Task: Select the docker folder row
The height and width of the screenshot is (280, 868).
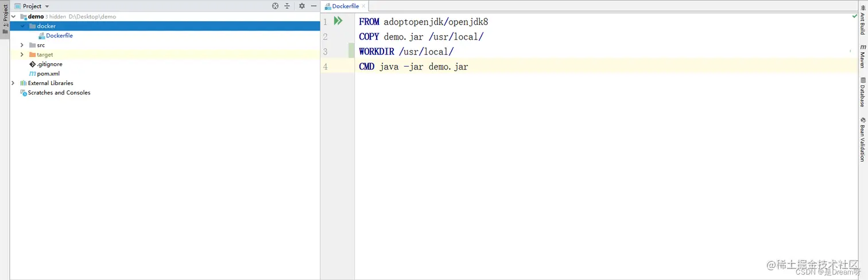Action: click(x=165, y=26)
